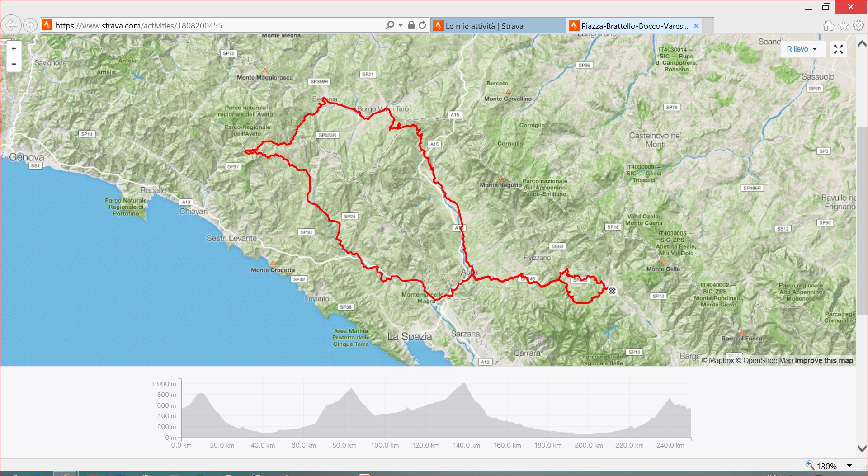View site security lock info

coord(411,25)
